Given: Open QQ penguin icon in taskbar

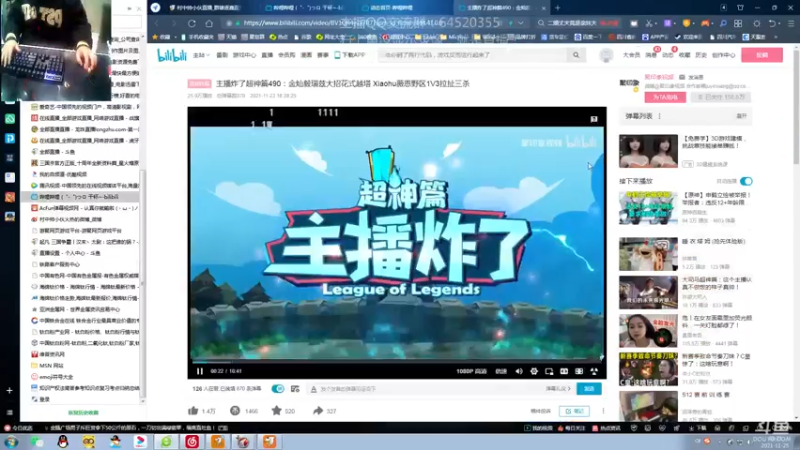Looking at the screenshot, I should [x=63, y=442].
